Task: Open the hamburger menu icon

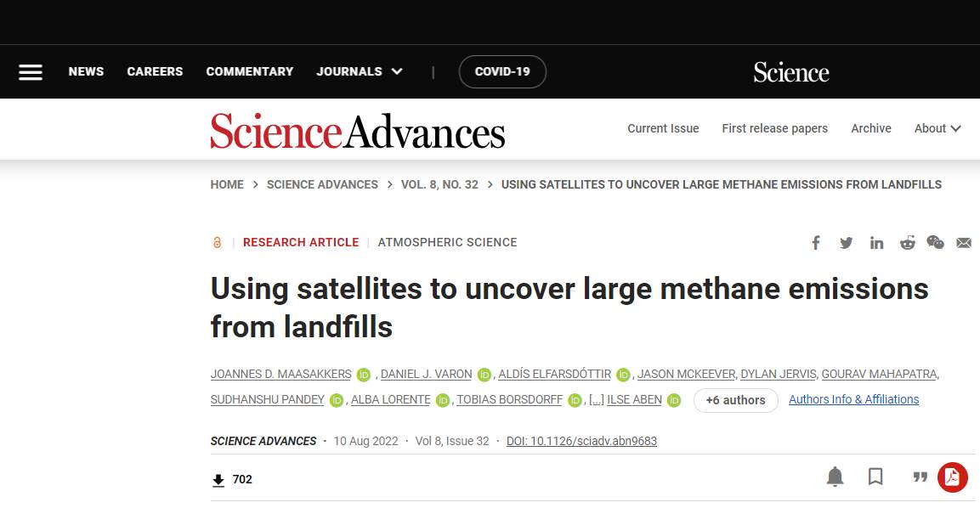Action: 31,72
